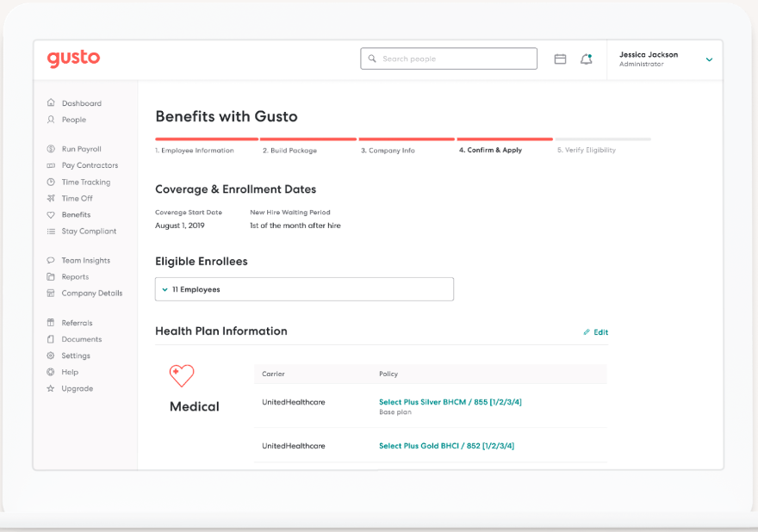
Task: Go to step 3 Company Info
Action: pos(388,151)
